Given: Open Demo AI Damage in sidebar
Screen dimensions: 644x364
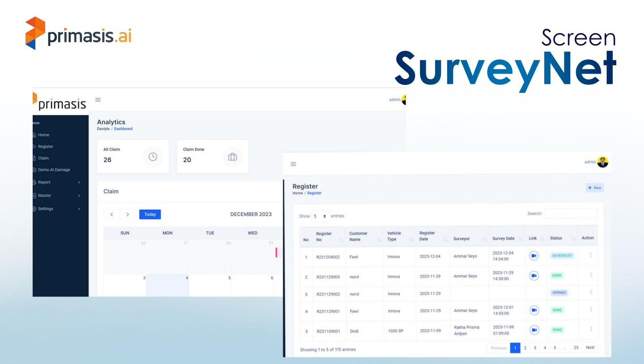Looking at the screenshot, I should (x=54, y=170).
